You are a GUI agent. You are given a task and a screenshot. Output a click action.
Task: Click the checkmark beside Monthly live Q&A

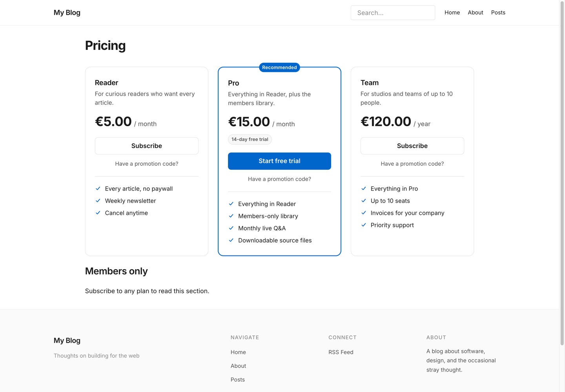[231, 228]
